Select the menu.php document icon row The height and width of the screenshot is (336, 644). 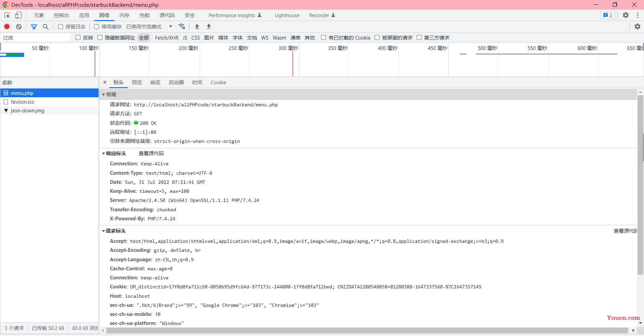tap(49, 93)
